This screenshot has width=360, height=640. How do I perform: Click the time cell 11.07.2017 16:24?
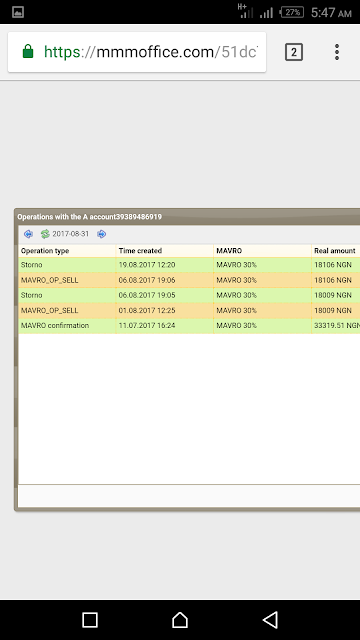coord(164,326)
